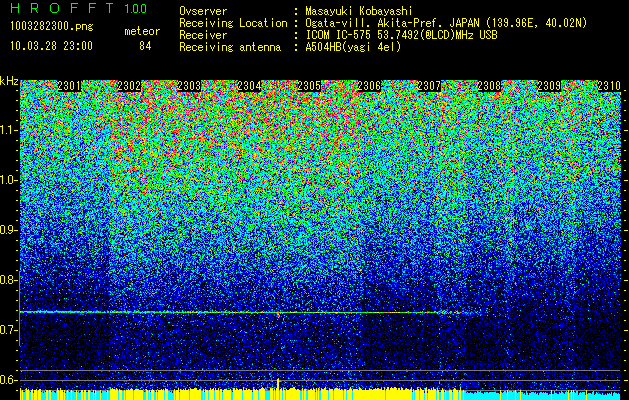Click the 2307 time marker
629x400 pixels.
click(x=429, y=86)
